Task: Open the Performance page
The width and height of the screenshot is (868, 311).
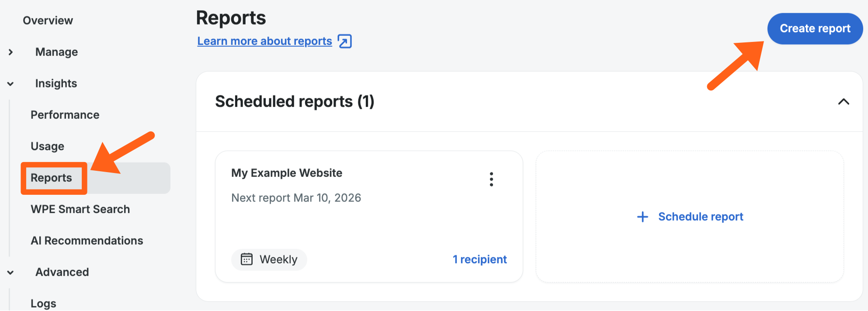Action: tap(65, 115)
